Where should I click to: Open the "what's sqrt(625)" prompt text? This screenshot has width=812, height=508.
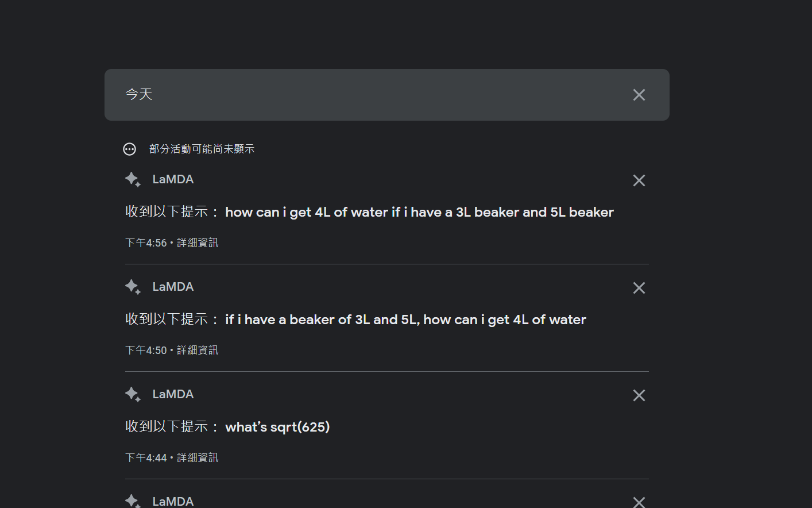click(x=277, y=428)
